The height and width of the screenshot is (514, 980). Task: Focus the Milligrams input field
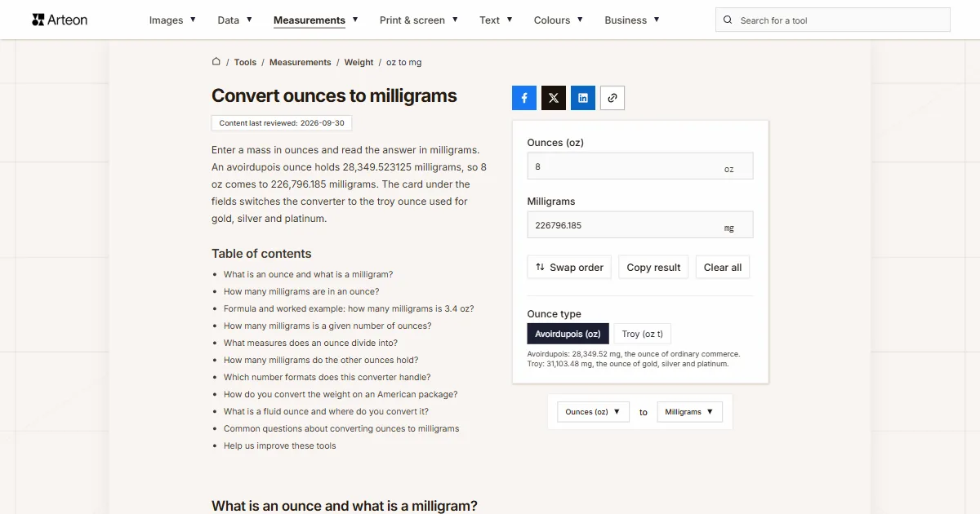[x=640, y=225]
